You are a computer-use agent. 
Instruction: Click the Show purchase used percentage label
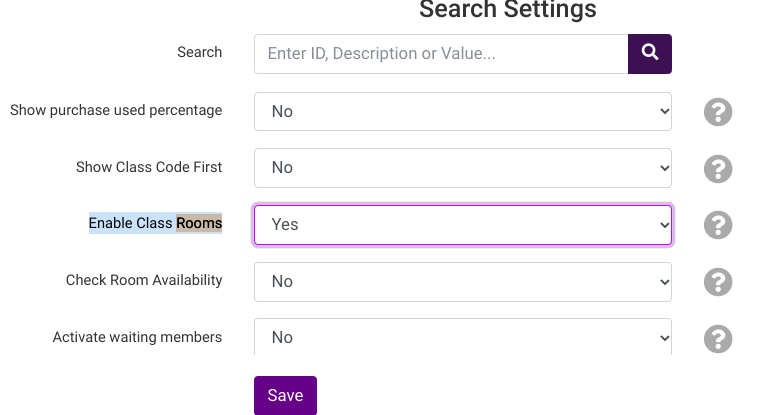click(x=116, y=110)
